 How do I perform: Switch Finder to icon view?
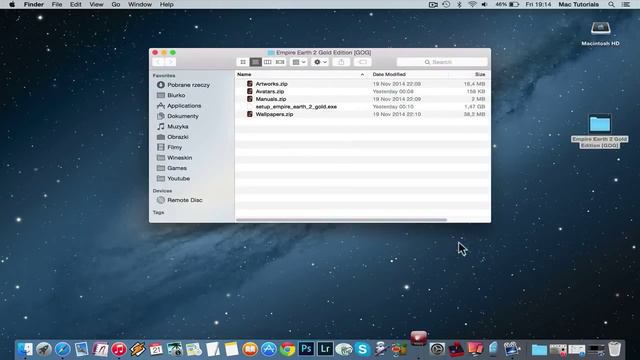coord(243,62)
